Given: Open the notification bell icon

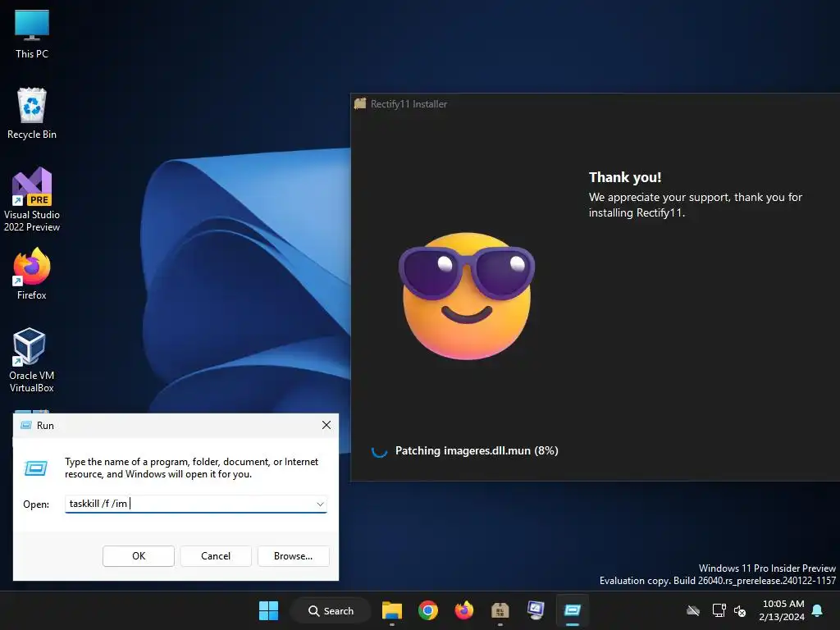Looking at the screenshot, I should 818,610.
